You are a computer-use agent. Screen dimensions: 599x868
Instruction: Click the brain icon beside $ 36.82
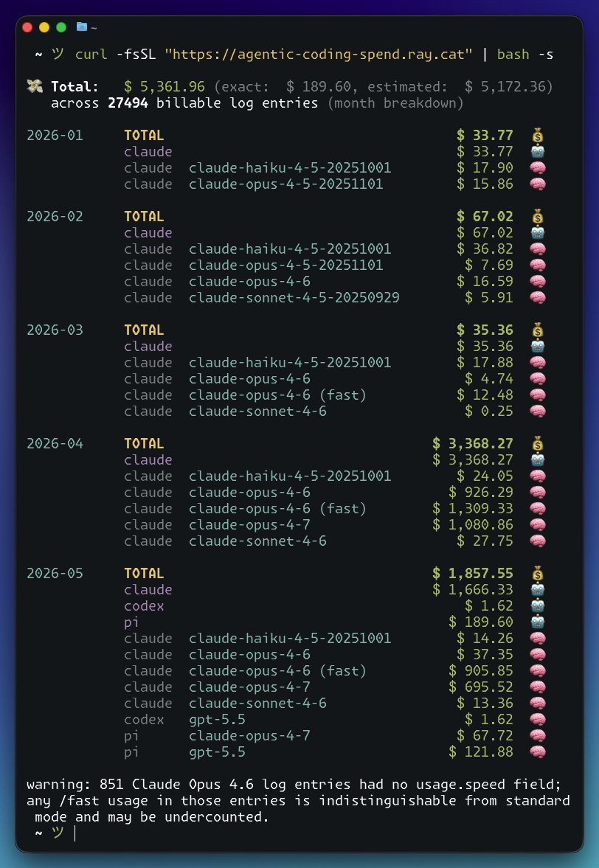pos(538,249)
